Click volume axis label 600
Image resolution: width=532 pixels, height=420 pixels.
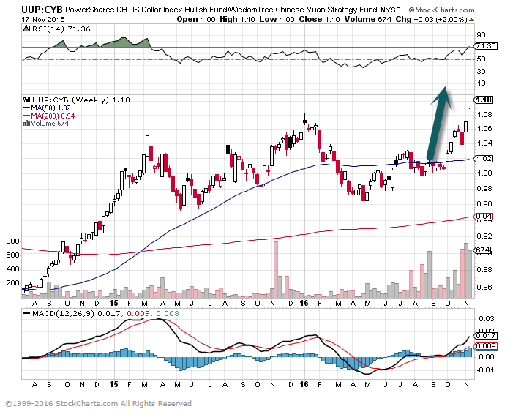pos(13,255)
